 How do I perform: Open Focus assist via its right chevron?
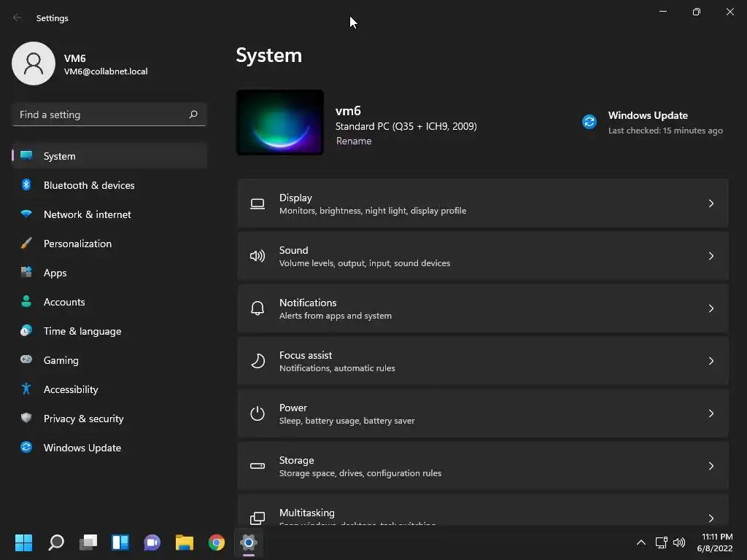tap(711, 361)
